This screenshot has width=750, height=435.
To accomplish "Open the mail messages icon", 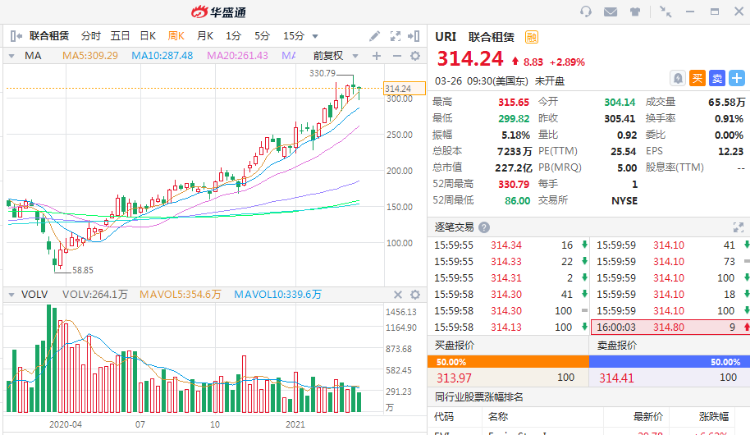I will pos(610,11).
